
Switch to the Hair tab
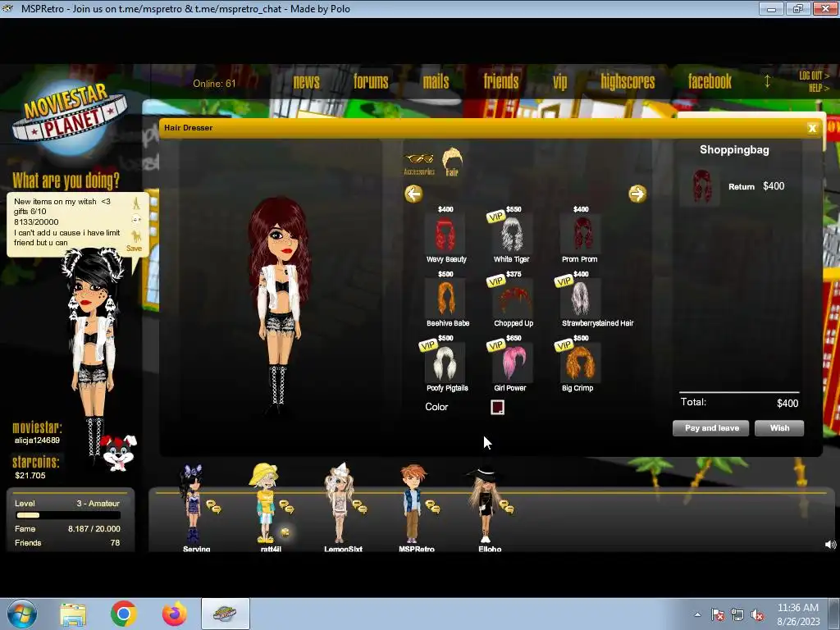tap(452, 162)
